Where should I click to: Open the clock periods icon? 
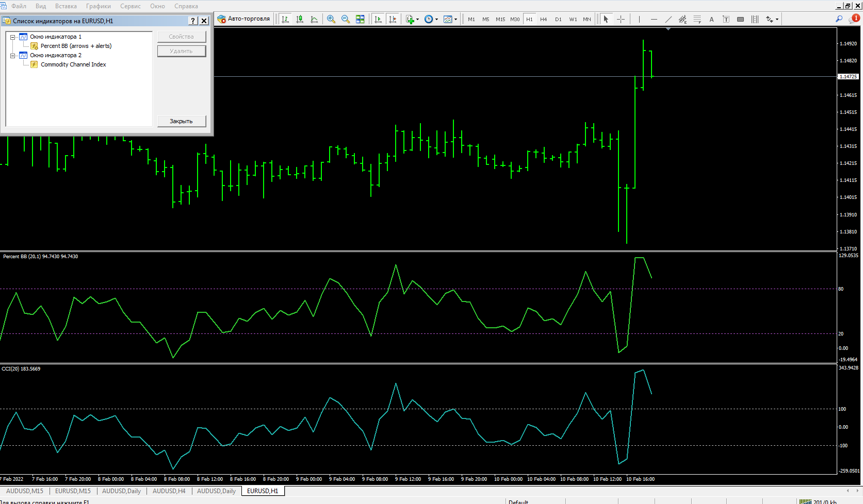pyautogui.click(x=429, y=19)
